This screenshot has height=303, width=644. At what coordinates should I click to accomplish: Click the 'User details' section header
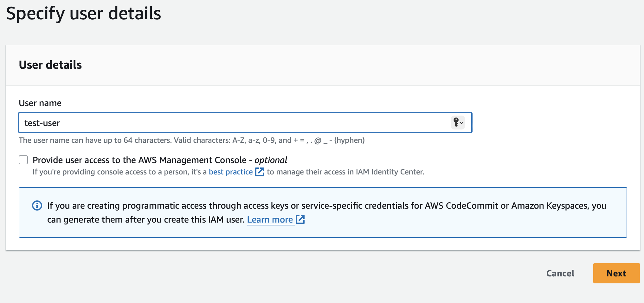pyautogui.click(x=50, y=65)
